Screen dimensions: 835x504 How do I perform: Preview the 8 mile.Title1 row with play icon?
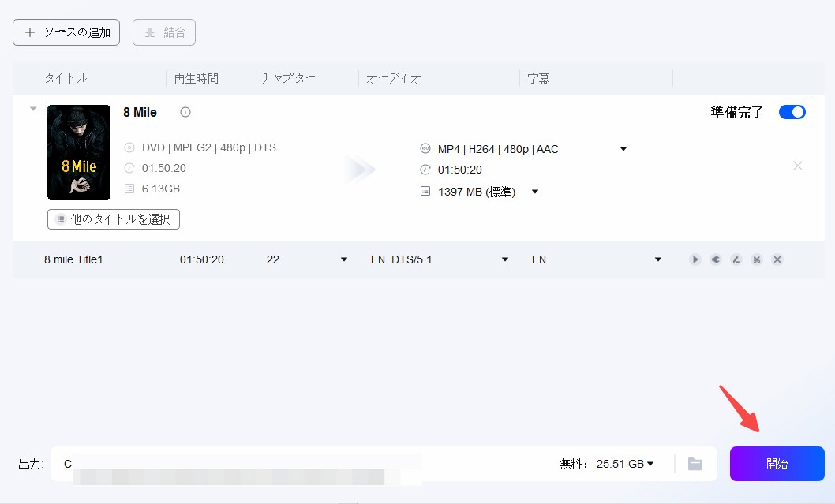coord(695,259)
